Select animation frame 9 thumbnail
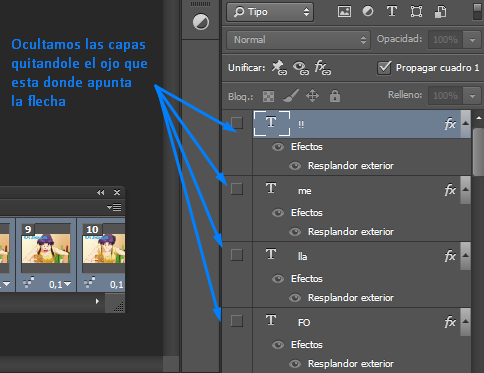 [x=46, y=249]
